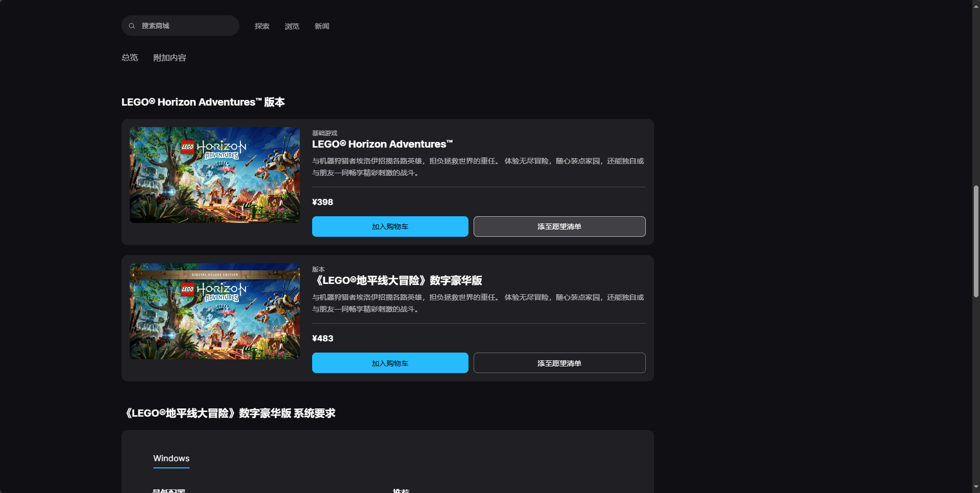Open the 浏览 navigation item
This screenshot has width=980, height=493.
(x=292, y=26)
